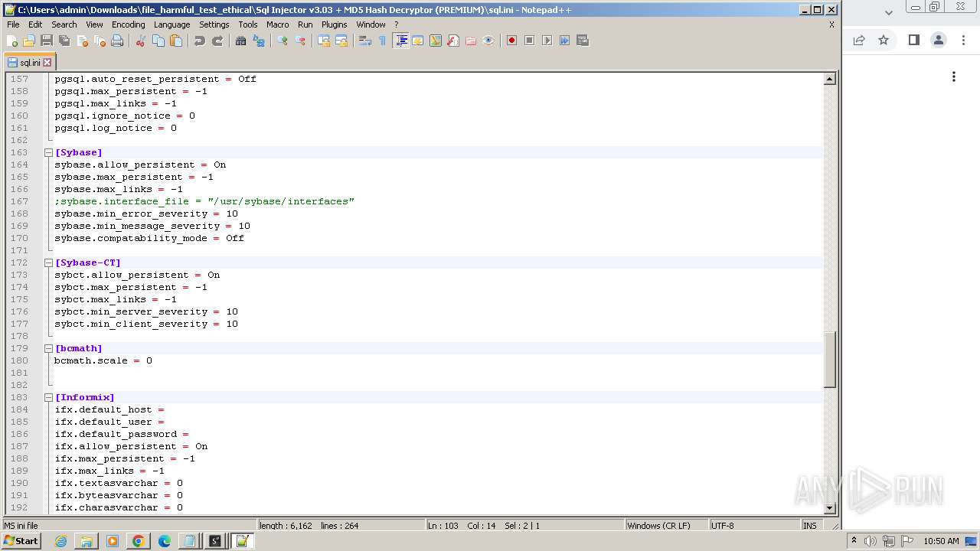Toggle synchronized vertical scrolling

click(x=324, y=41)
